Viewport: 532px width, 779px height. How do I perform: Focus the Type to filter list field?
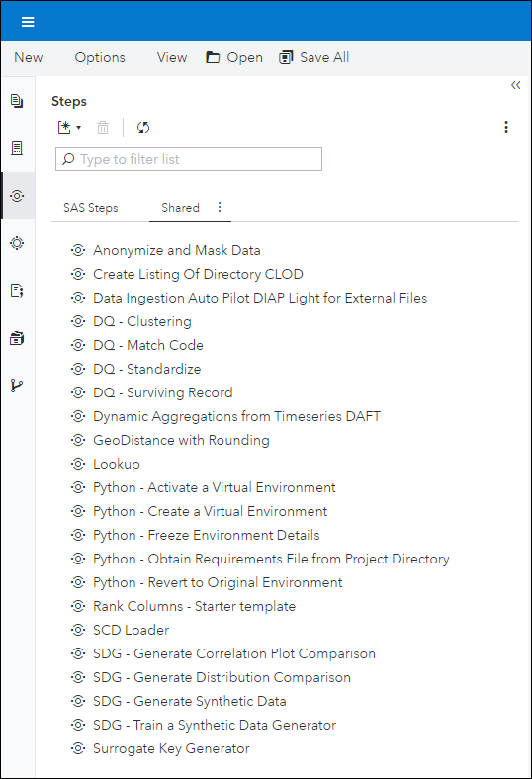[189, 159]
